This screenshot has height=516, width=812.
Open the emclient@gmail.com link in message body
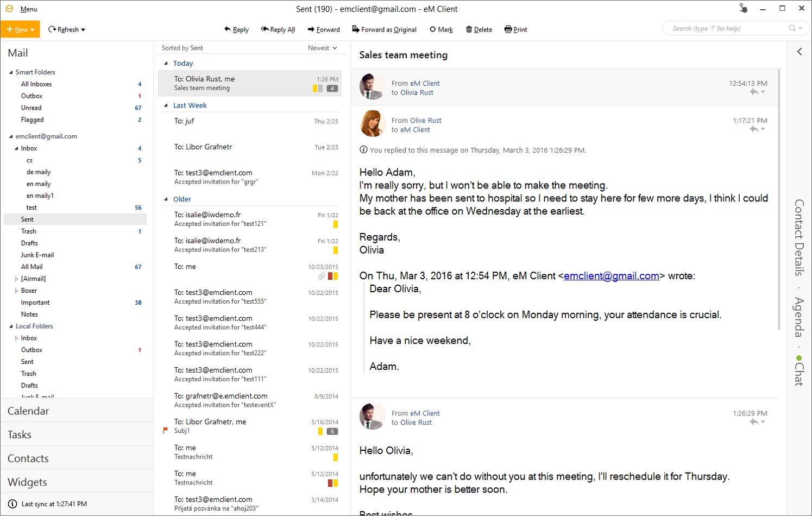611,276
